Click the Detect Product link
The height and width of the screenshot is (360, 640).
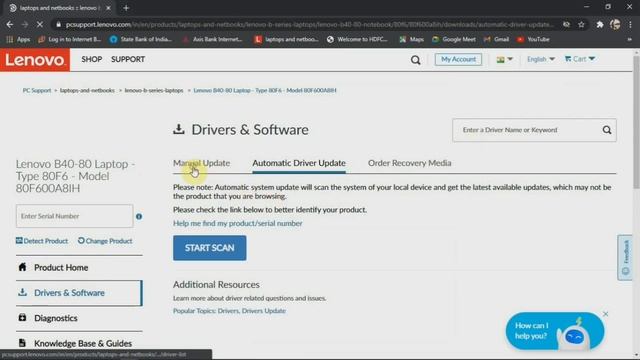coord(42,241)
